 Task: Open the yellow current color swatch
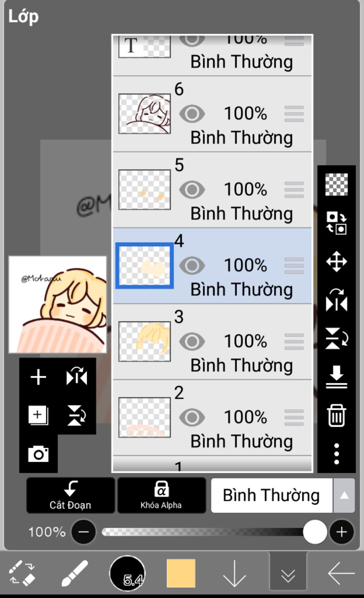pyautogui.click(x=181, y=573)
